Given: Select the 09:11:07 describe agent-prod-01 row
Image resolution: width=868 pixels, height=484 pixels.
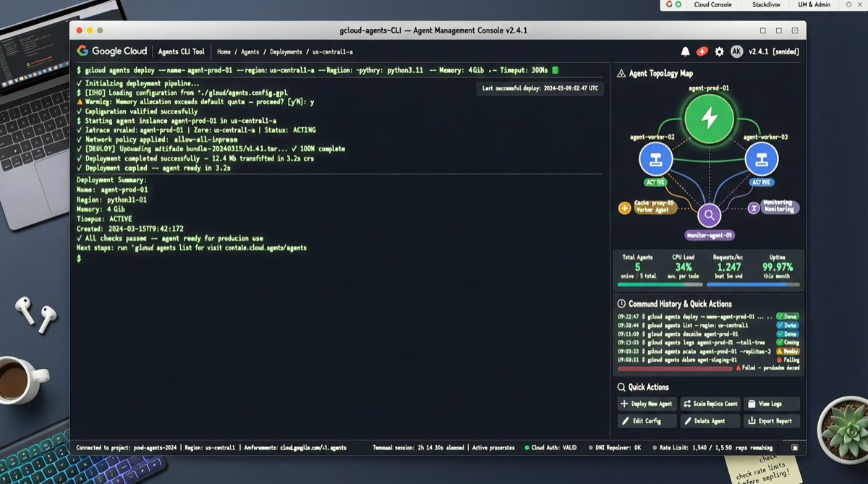Looking at the screenshot, I should tap(707, 334).
